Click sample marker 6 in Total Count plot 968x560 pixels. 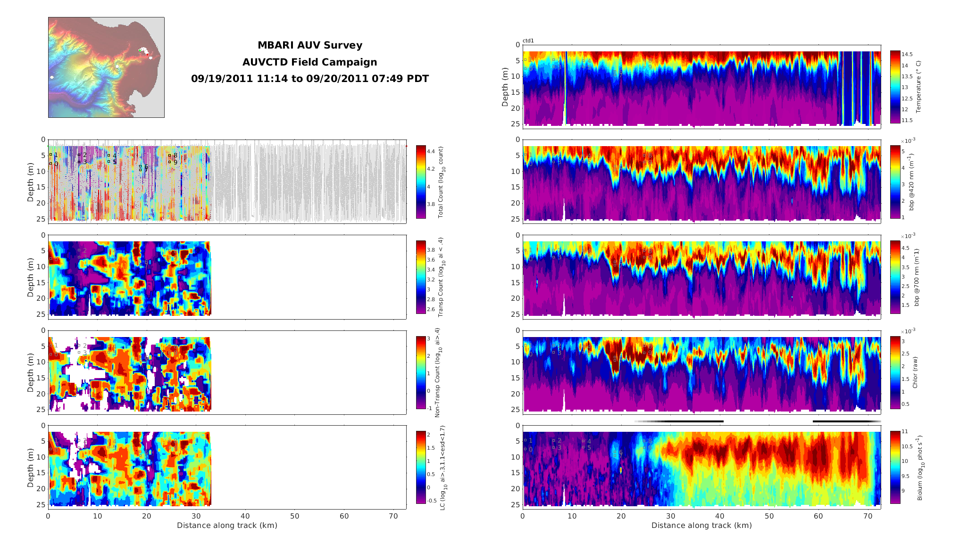point(140,166)
